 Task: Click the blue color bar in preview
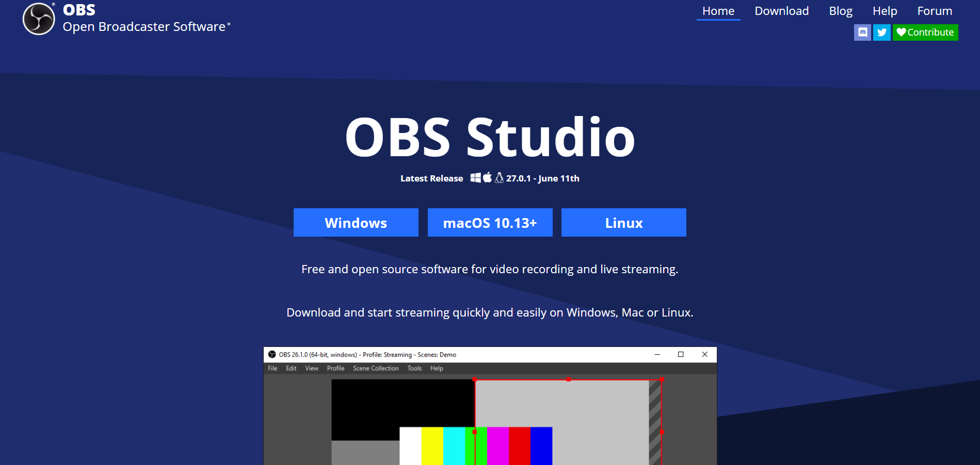click(541, 446)
